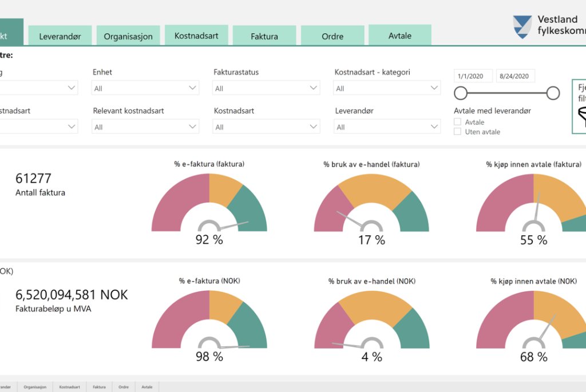Click the right date slider handle

point(553,93)
